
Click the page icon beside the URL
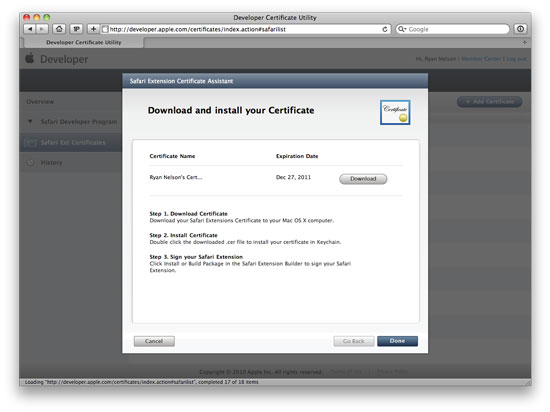[105, 29]
